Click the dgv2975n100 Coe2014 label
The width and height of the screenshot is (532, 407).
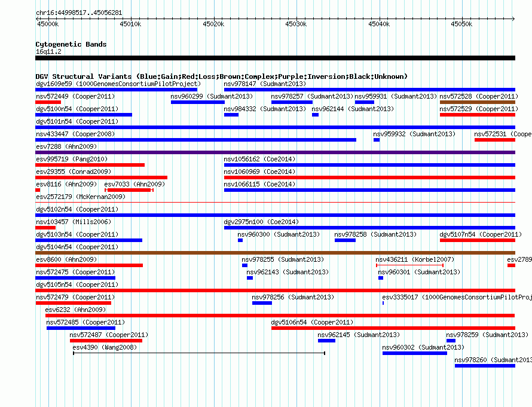point(261,222)
